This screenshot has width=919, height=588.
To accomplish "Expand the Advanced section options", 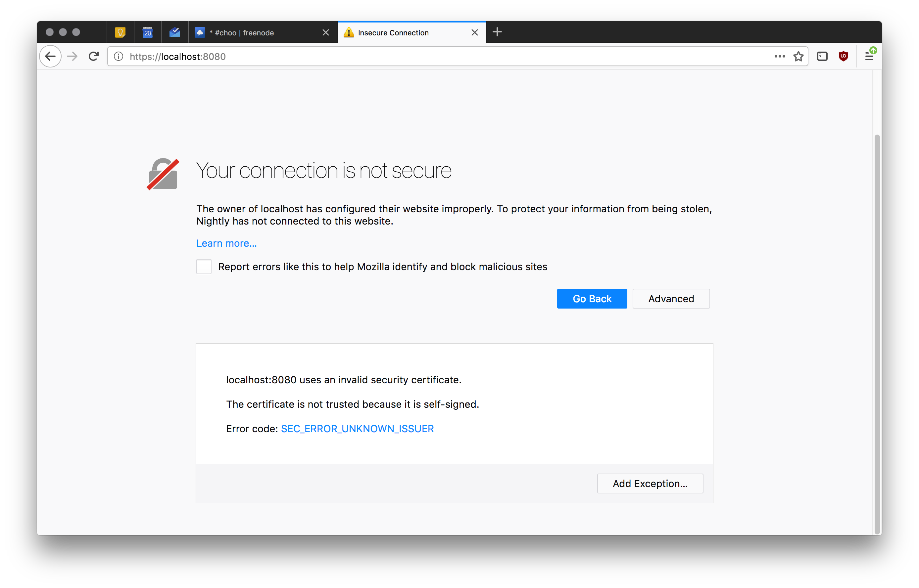I will click(x=671, y=299).
